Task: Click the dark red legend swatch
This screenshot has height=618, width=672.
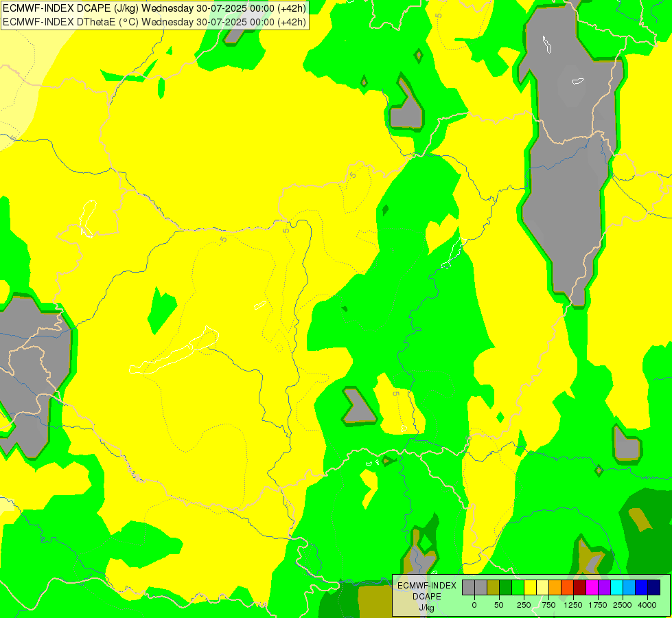Action: (580, 588)
